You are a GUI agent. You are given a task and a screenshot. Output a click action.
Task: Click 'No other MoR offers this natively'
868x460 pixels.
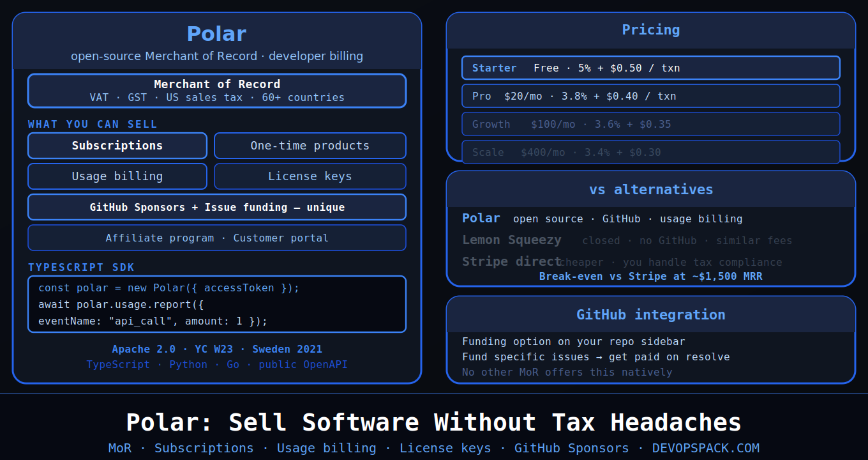(567, 372)
